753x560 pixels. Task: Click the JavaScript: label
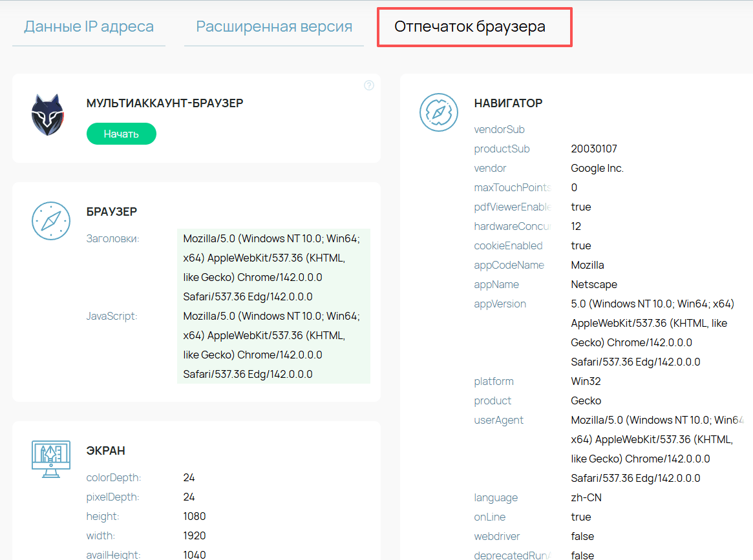pyautogui.click(x=111, y=316)
